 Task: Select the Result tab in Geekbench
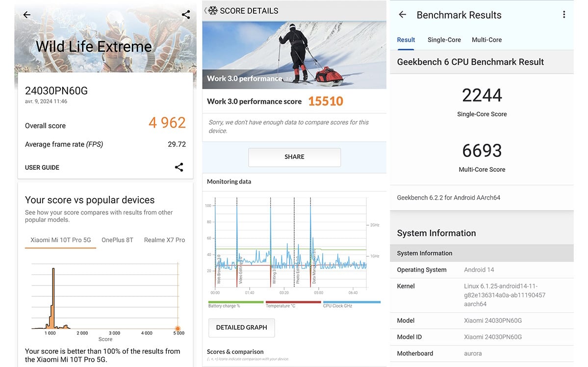pyautogui.click(x=406, y=40)
